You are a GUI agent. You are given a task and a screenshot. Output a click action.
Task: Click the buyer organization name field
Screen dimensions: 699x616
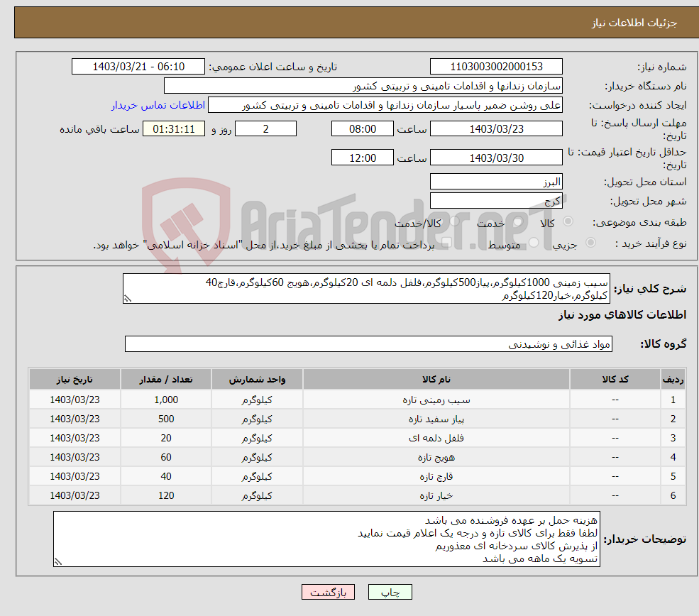363,86
